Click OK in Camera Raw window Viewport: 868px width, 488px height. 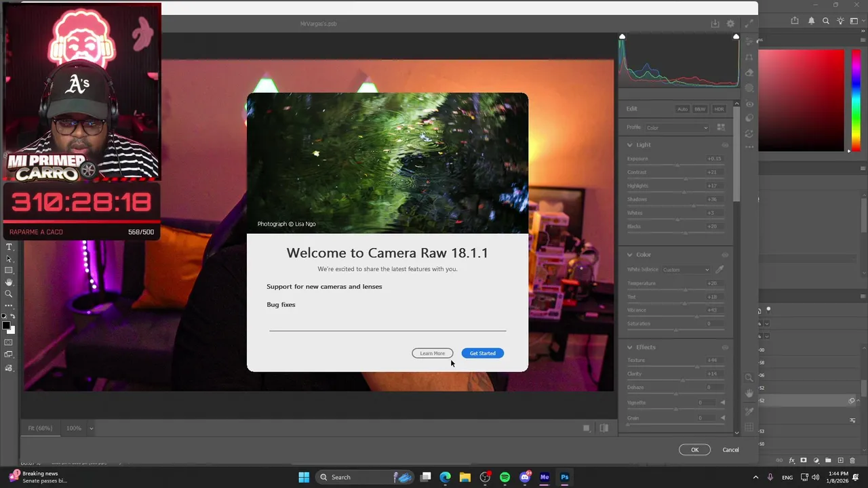(x=694, y=450)
